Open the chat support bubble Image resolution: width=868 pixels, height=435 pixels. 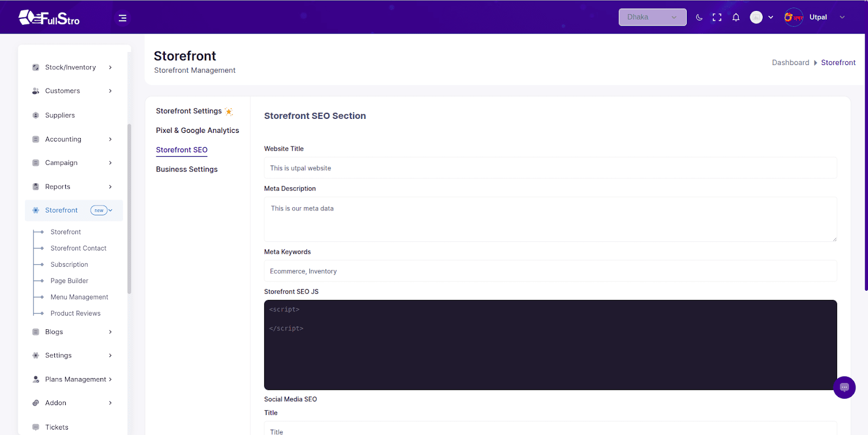844,387
